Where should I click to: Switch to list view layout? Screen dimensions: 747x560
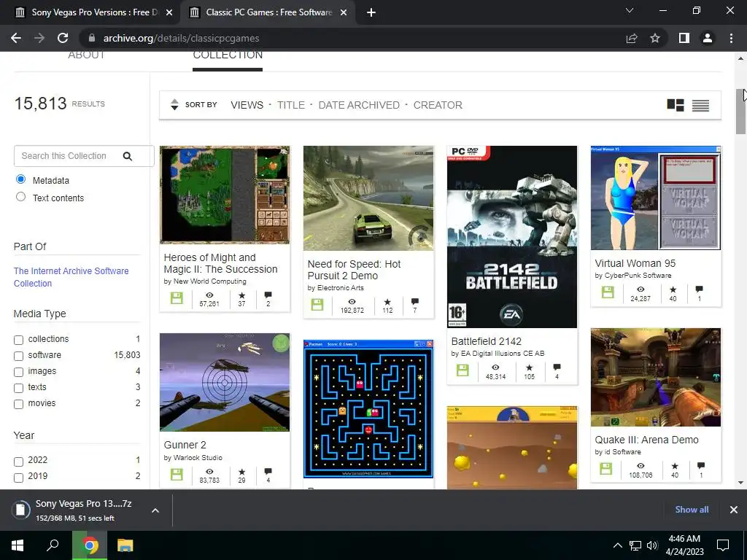click(x=700, y=105)
